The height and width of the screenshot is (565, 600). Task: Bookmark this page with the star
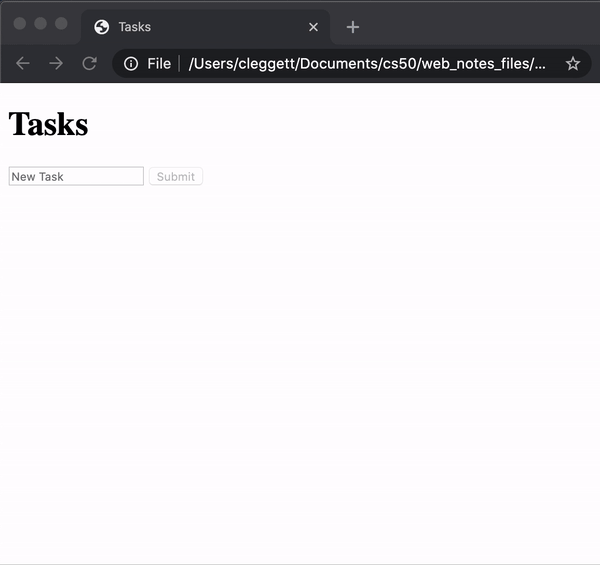[x=572, y=64]
